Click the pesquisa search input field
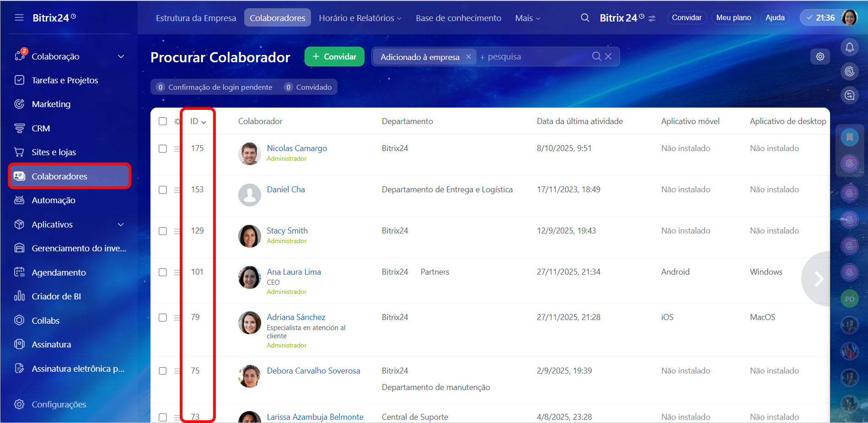868x423 pixels. coord(533,57)
